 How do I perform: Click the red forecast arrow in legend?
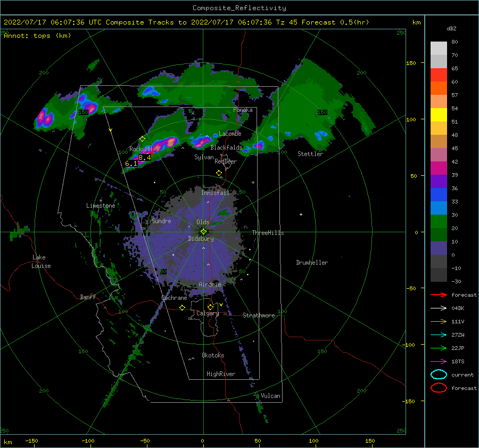coord(439,295)
